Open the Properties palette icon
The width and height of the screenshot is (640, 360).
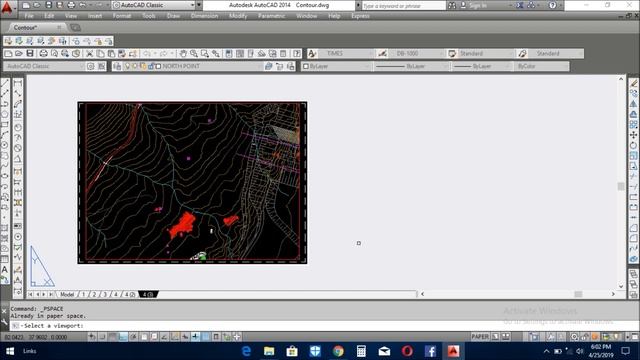(229, 53)
